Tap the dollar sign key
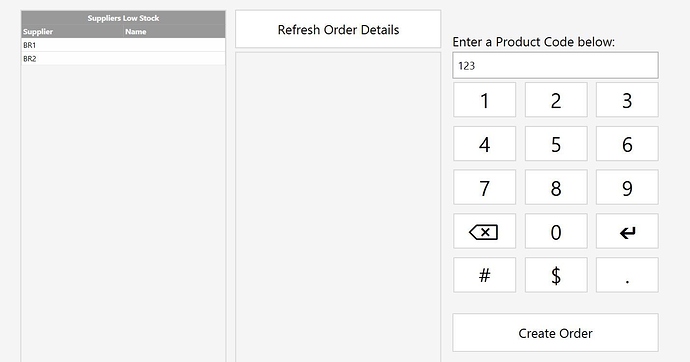The width and height of the screenshot is (690, 362). coord(556,275)
